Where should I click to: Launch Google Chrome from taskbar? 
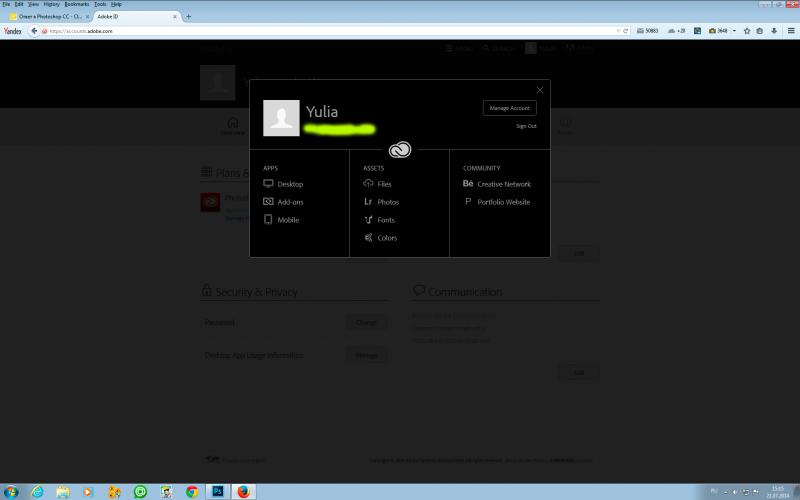(x=192, y=492)
